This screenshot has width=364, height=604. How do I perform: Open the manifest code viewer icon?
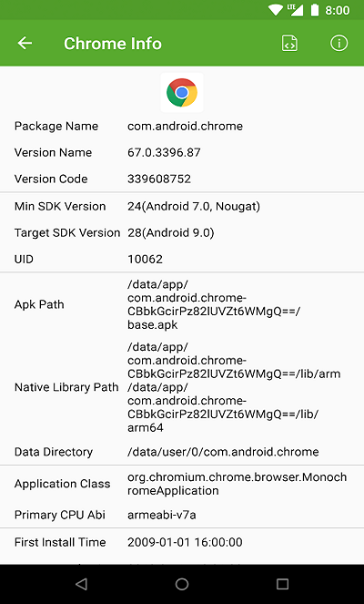click(289, 43)
